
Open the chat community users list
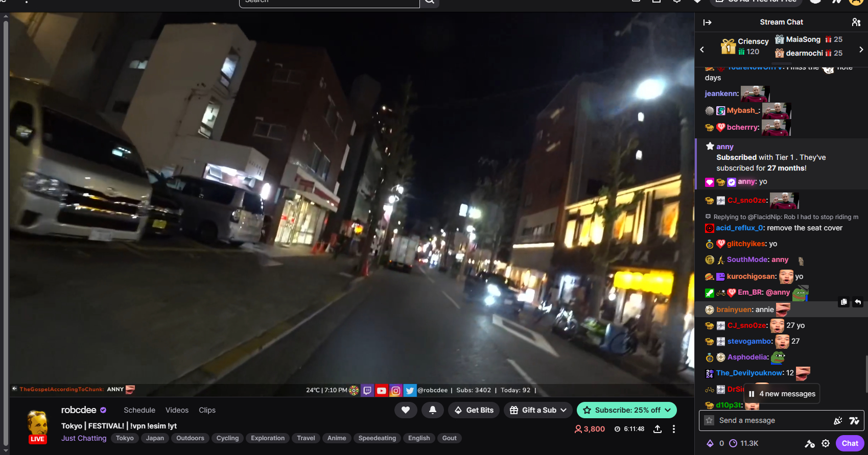[856, 22]
